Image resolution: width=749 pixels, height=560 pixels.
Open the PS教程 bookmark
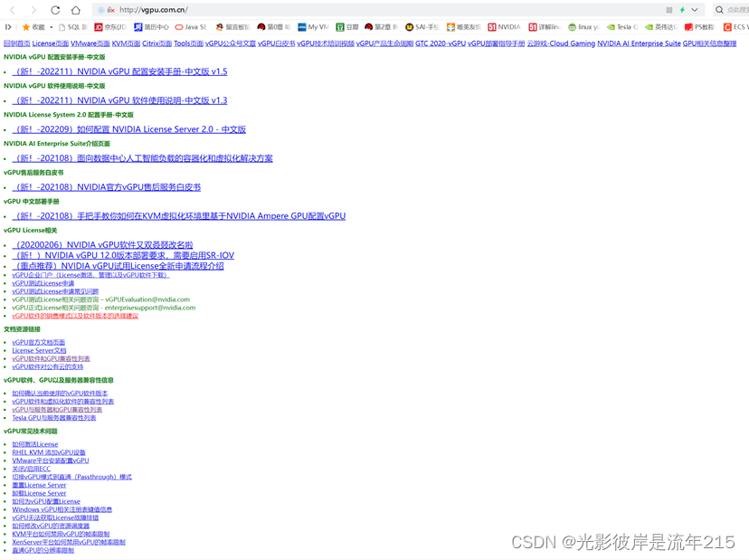[699, 27]
